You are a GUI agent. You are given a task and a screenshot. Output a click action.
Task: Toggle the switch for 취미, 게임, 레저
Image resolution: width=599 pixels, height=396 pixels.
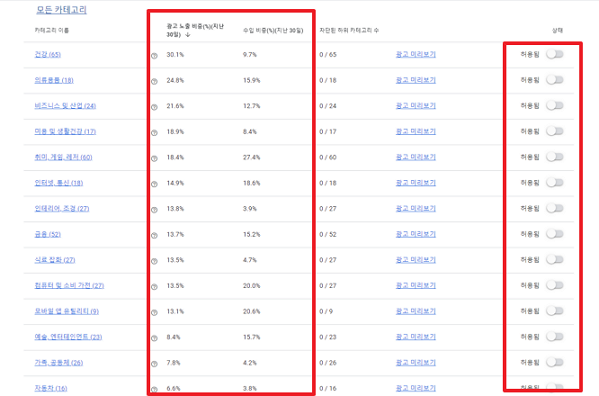point(555,157)
